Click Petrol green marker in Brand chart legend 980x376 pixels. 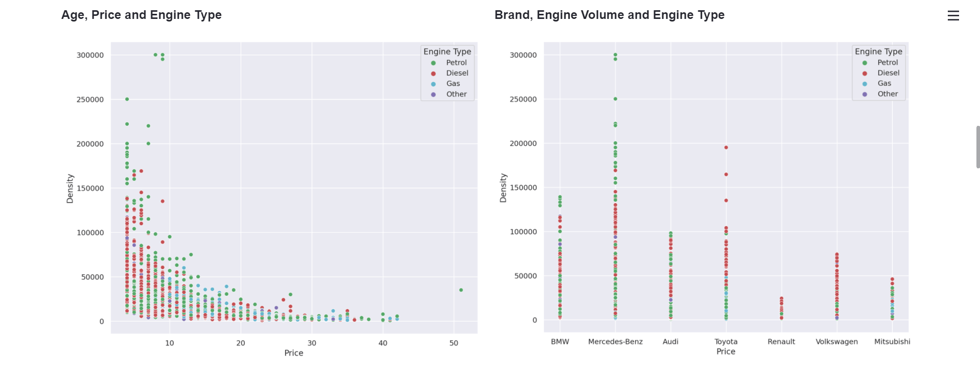pos(865,63)
